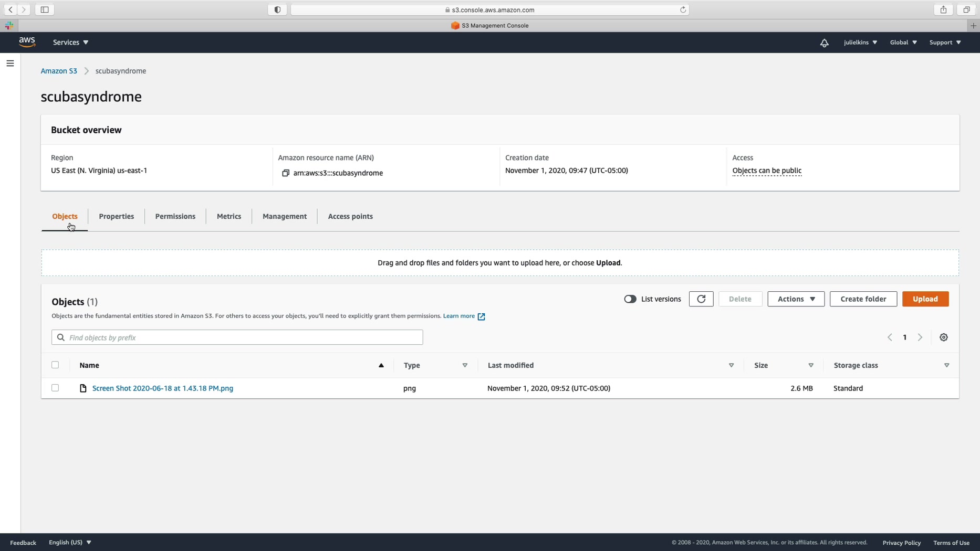Open the Amazon S3 breadcrumb link
980x551 pixels.
pyautogui.click(x=59, y=71)
